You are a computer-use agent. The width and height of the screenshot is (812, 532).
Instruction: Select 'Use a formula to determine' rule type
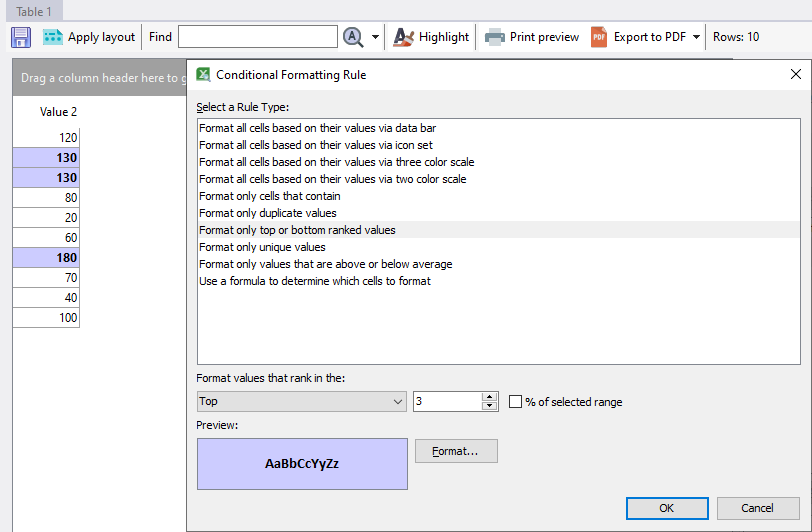tap(315, 281)
